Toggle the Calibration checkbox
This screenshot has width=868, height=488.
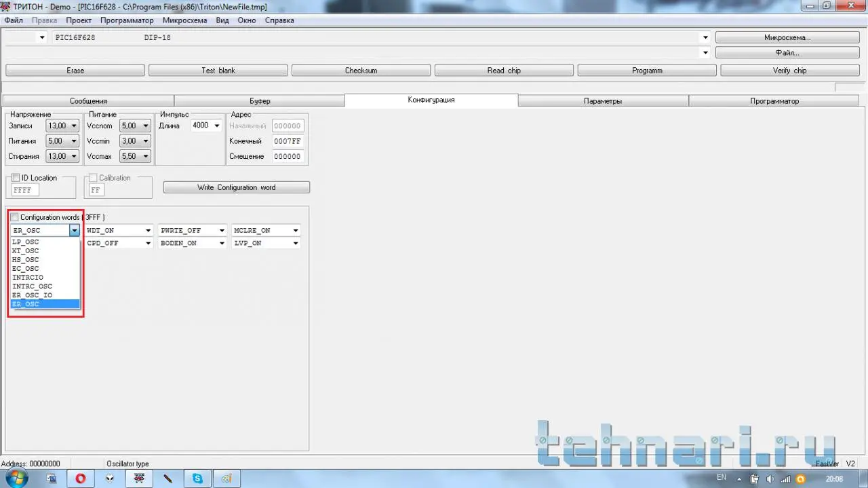pyautogui.click(x=94, y=178)
